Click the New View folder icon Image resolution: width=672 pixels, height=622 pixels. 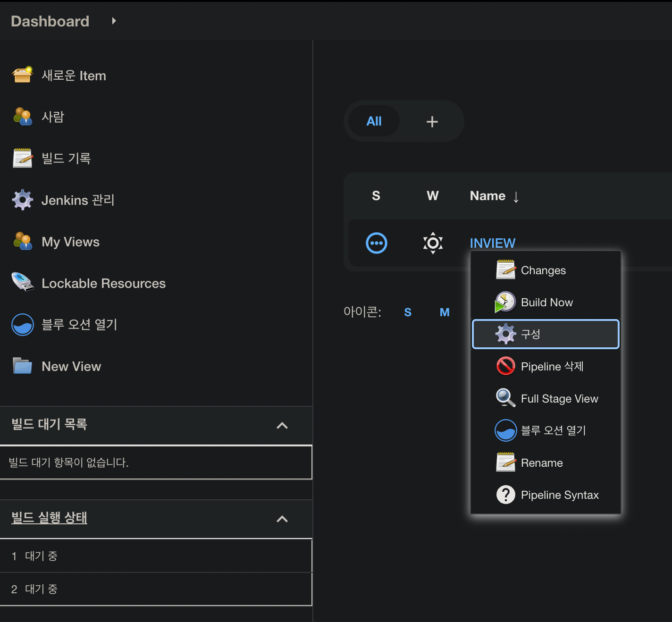(x=22, y=366)
